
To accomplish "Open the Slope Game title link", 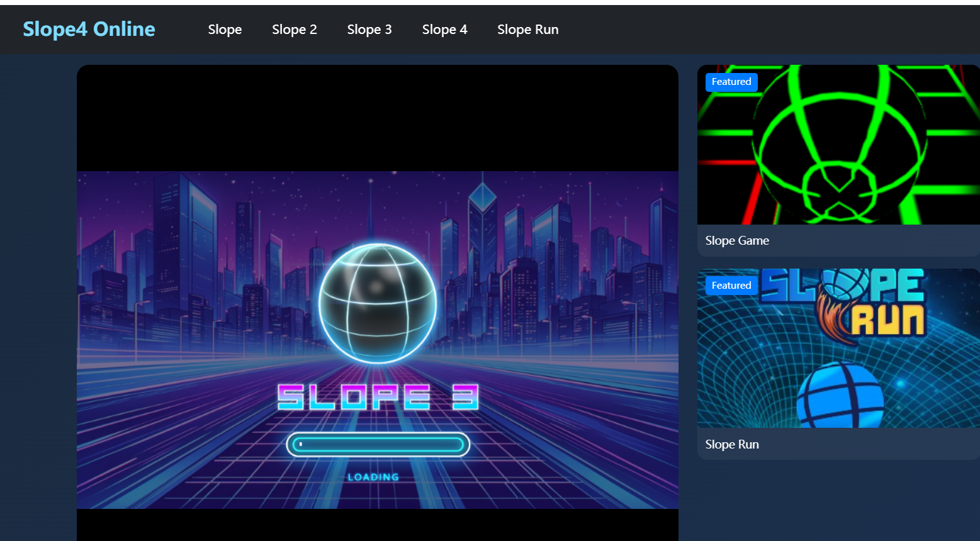I will [x=737, y=240].
